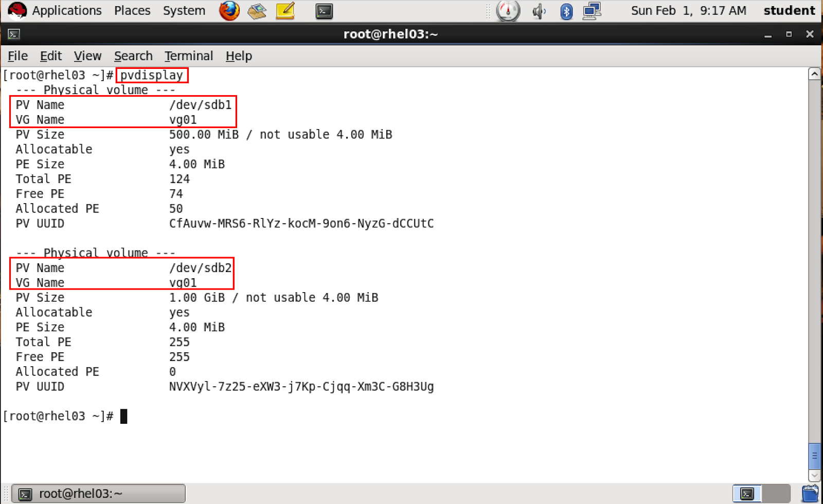Open the System menu
This screenshot has height=504, width=823.
point(184,10)
